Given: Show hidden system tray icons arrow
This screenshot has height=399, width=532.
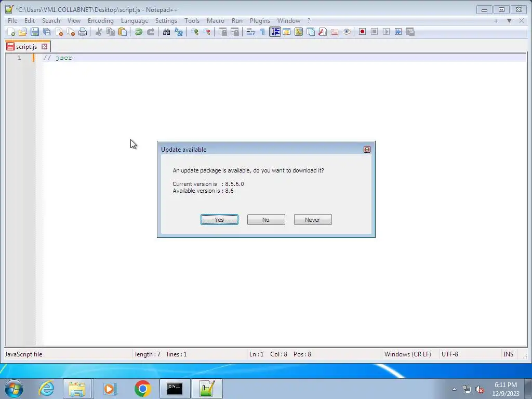Looking at the screenshot, I should 454,389.
